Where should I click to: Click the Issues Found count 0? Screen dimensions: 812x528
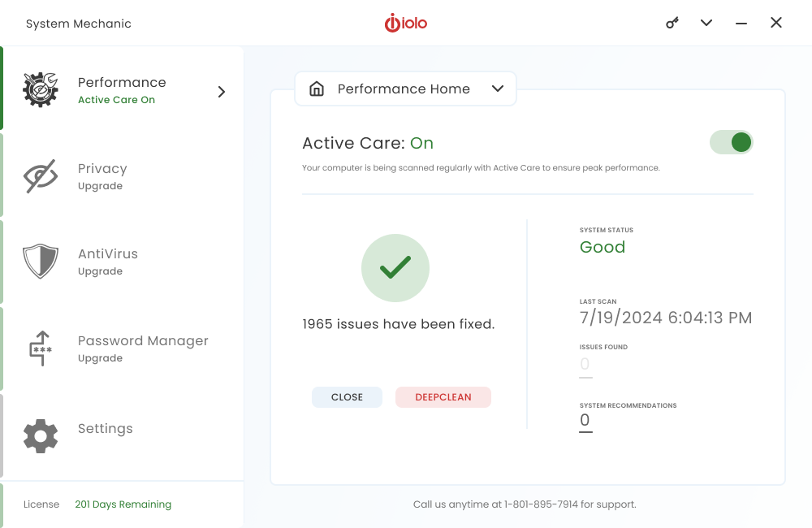[585, 364]
